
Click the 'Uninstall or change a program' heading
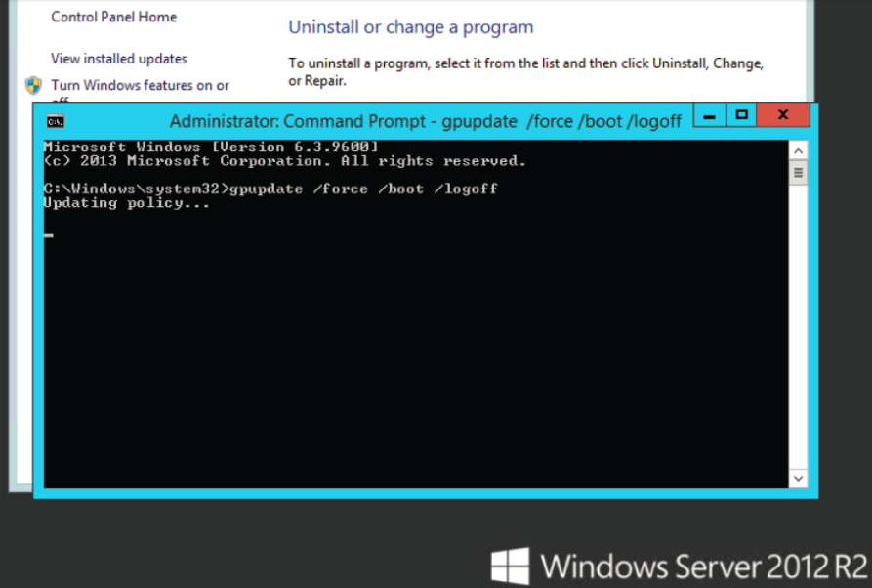410,27
